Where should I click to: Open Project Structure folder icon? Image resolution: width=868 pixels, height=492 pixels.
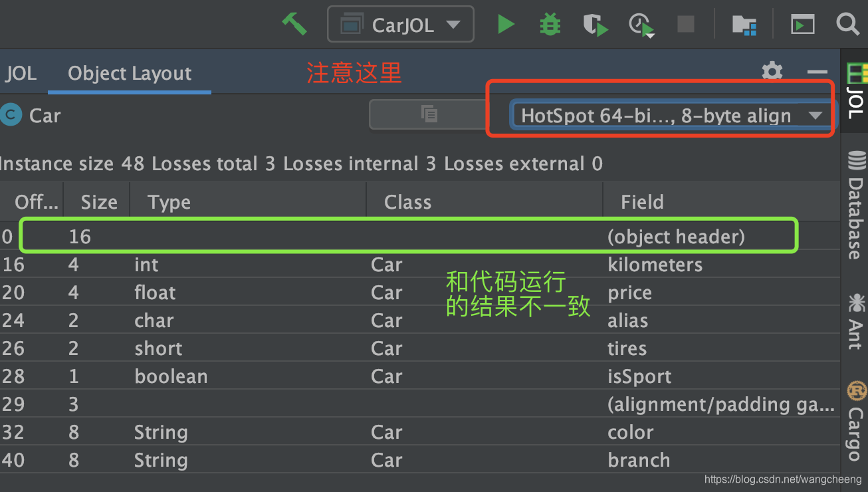[744, 25]
